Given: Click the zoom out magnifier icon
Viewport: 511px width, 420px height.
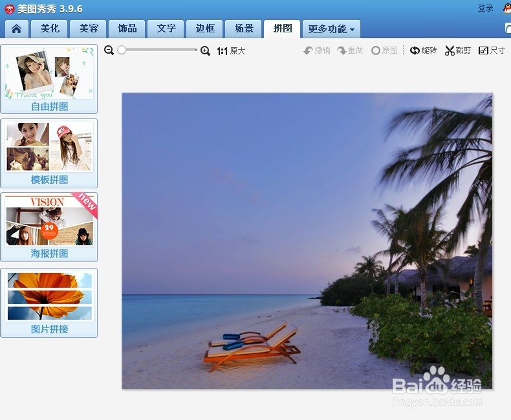Looking at the screenshot, I should click(109, 50).
